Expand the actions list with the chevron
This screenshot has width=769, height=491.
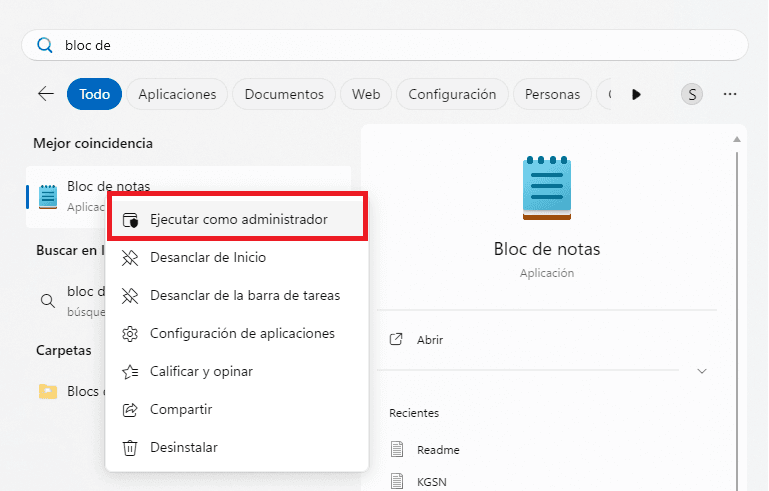[x=702, y=371]
